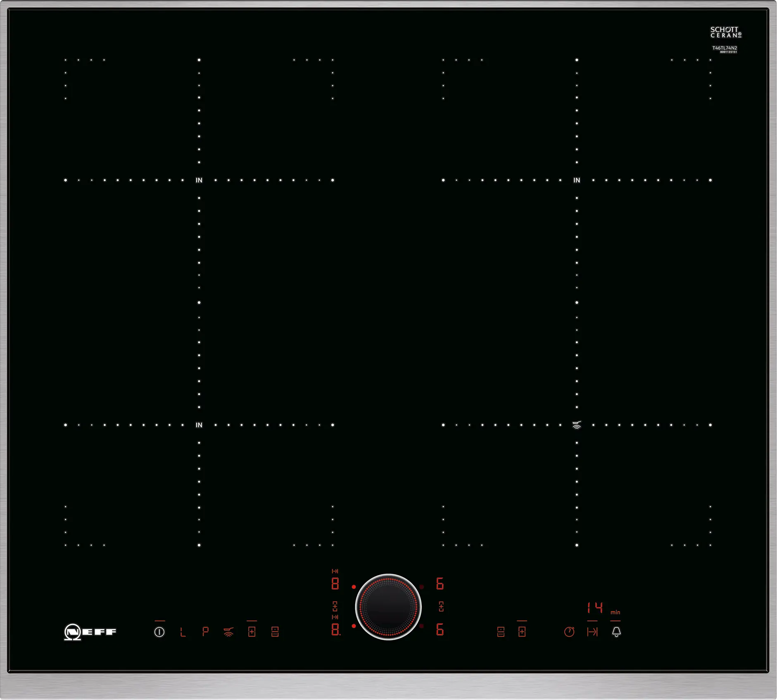777x700 pixels.
Task: Activate the PowerBoost 'P' function
Action: [205, 632]
